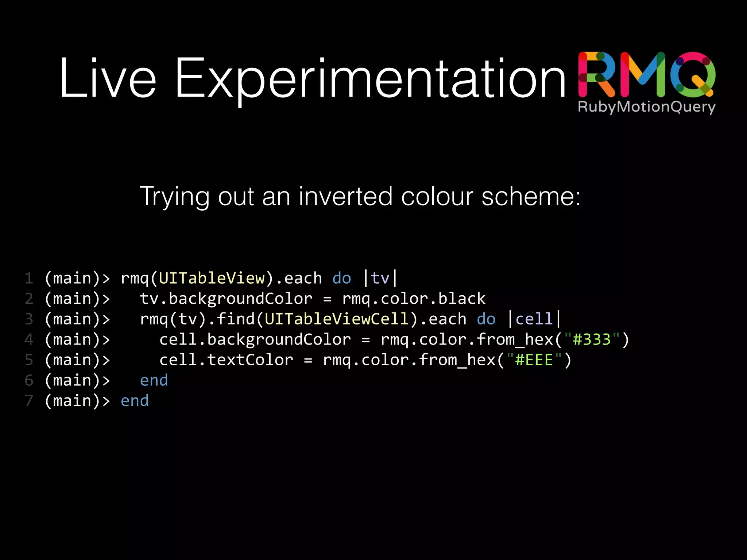The width and height of the screenshot is (747, 560).
Task: Click line number 7 in code
Action: tap(29, 401)
